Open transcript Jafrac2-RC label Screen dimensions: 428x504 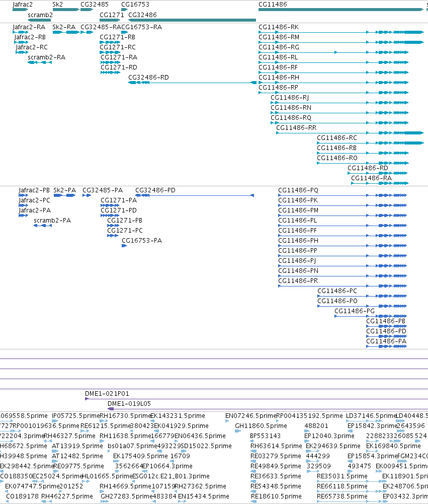pos(32,47)
